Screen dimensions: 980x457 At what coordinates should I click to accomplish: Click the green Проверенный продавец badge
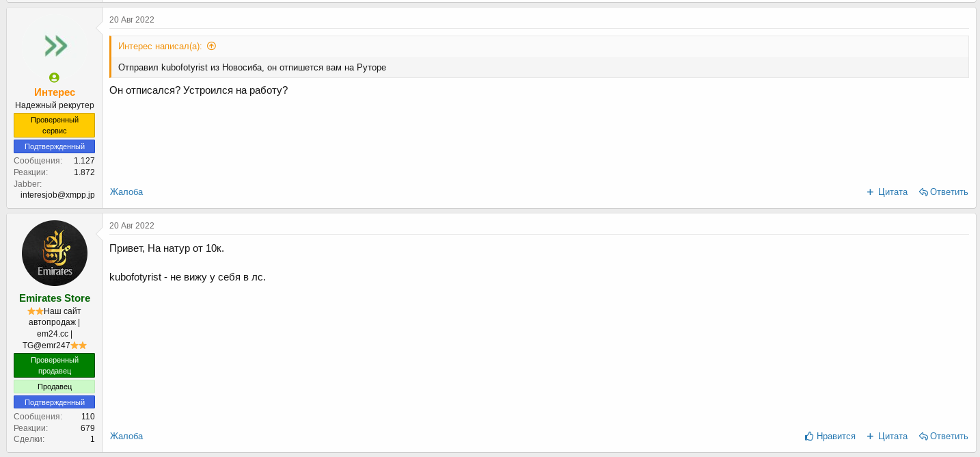pyautogui.click(x=55, y=365)
